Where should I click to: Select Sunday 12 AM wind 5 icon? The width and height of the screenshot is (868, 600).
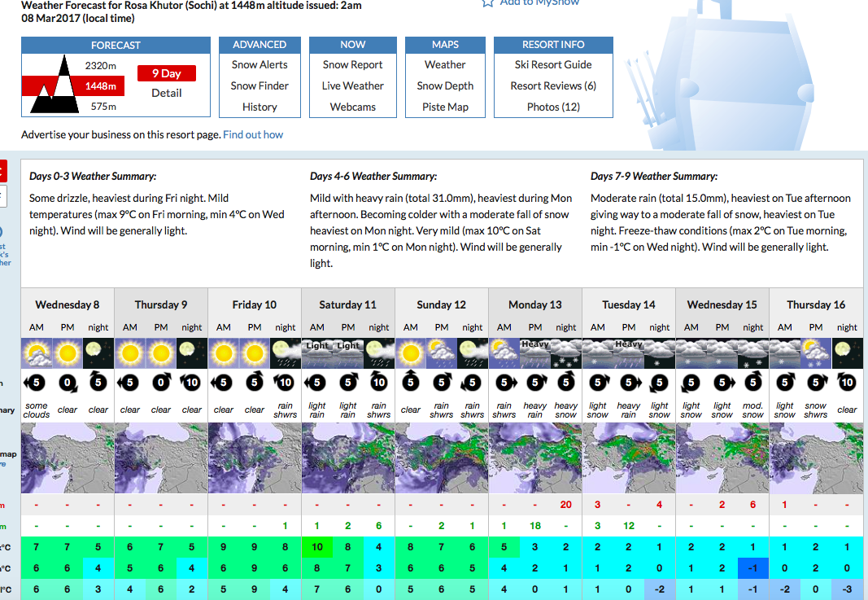pos(411,381)
